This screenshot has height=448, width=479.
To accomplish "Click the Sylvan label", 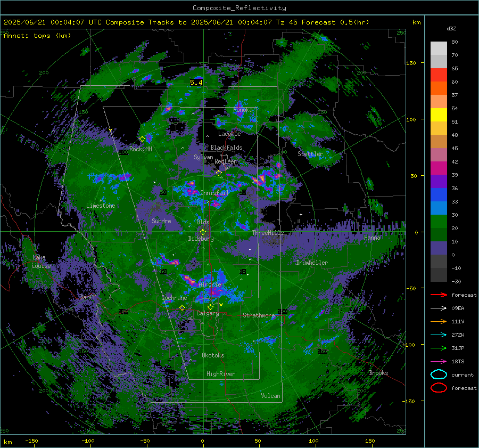I will (x=203, y=157).
